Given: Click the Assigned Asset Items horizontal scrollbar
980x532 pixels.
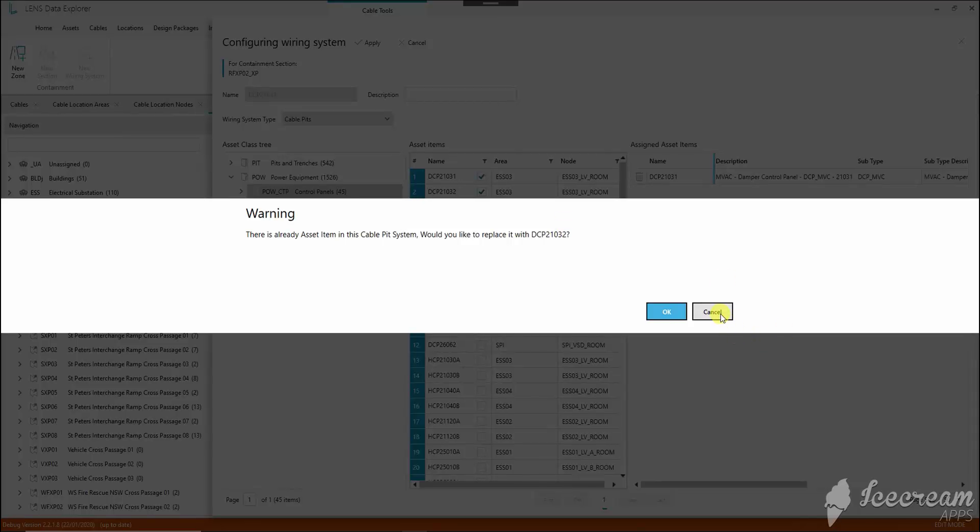Looking at the screenshot, I should click(x=723, y=485).
